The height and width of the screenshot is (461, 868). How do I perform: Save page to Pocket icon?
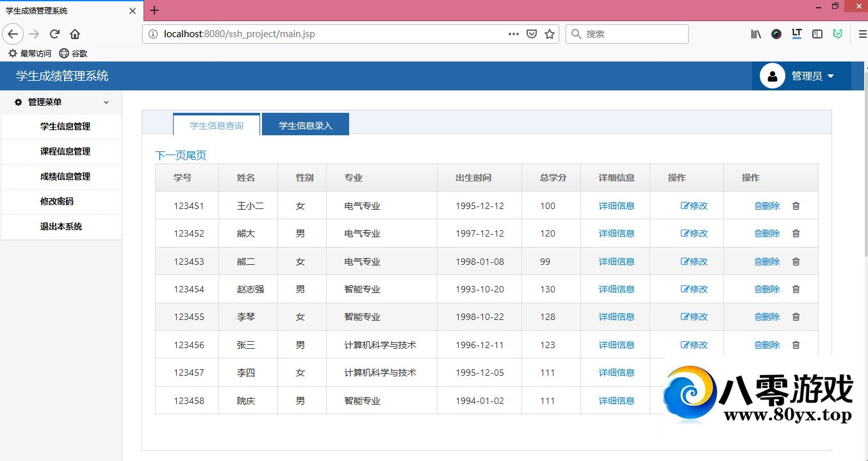pyautogui.click(x=531, y=34)
